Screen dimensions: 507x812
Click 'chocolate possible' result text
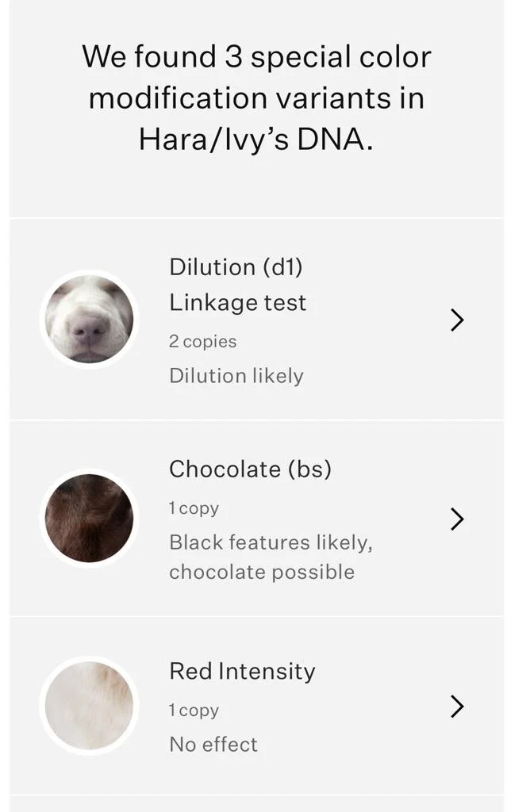[x=262, y=573]
